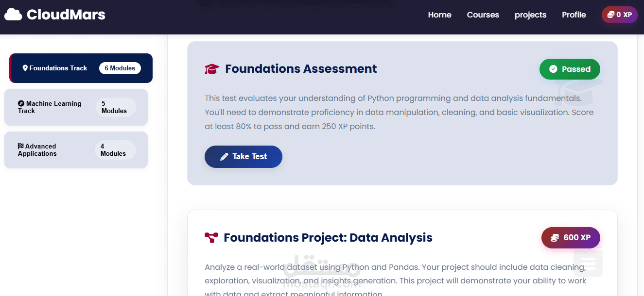Click the Foundations Project: Data Analysis heading
Viewport: 644px width, 296px height.
tap(328, 238)
